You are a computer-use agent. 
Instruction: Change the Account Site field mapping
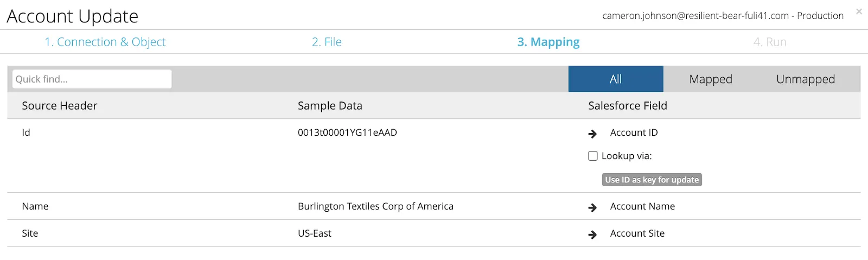coord(637,233)
